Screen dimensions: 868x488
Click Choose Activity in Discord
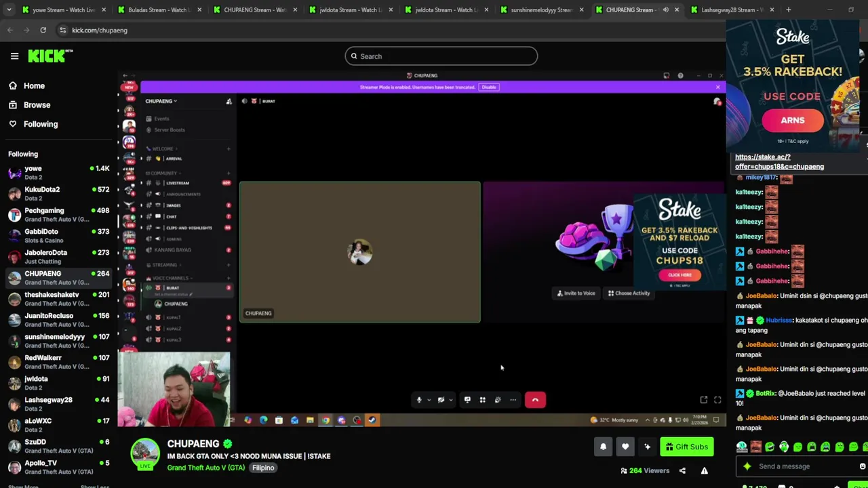point(629,293)
